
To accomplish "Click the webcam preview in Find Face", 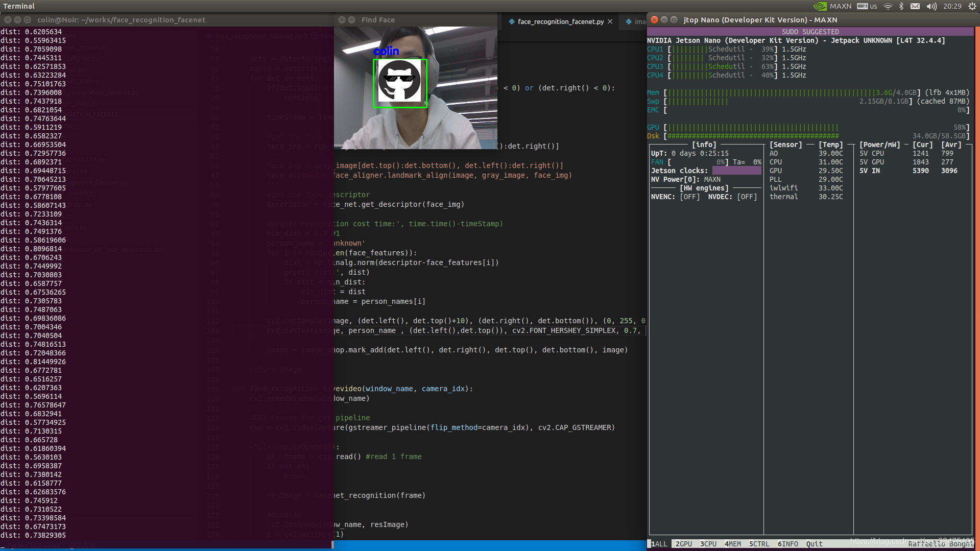I will pyautogui.click(x=415, y=87).
